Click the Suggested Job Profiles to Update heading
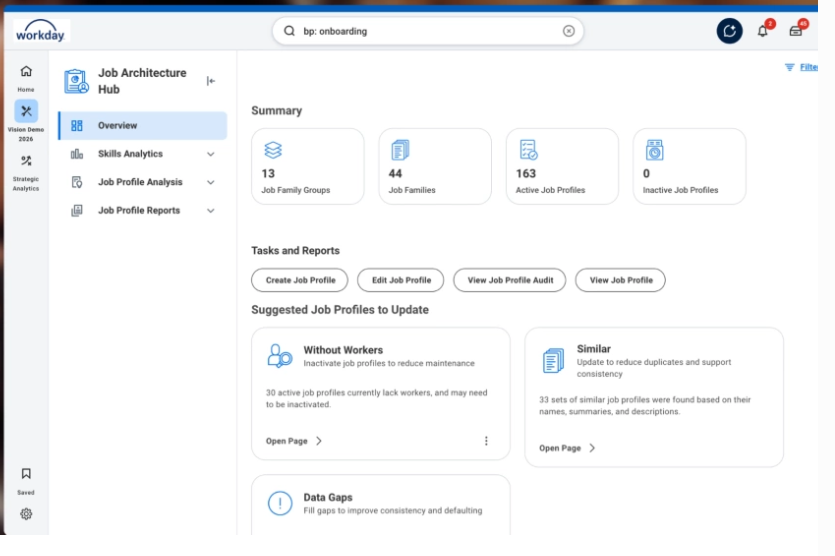This screenshot has height=556, width=835. pos(340,310)
